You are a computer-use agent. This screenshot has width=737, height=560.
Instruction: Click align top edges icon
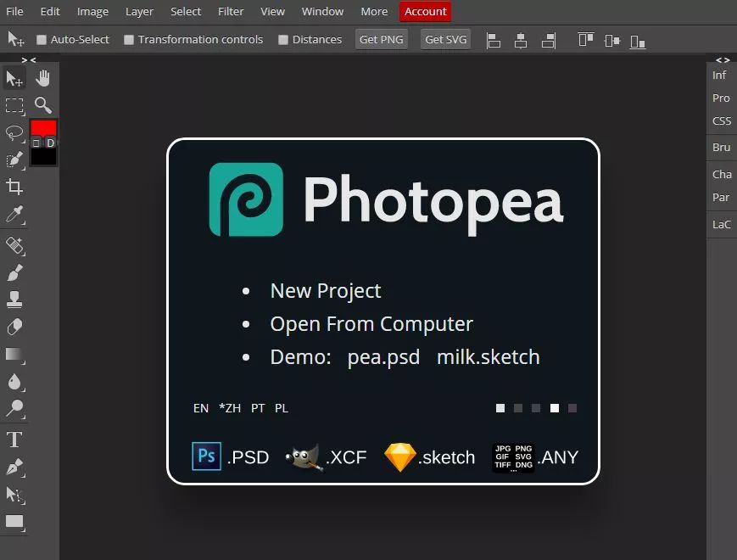586,40
